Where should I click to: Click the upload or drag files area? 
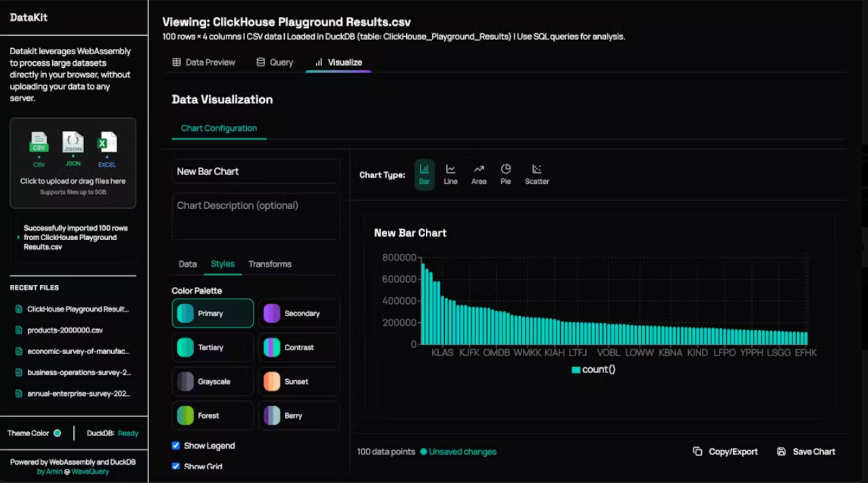(x=73, y=163)
